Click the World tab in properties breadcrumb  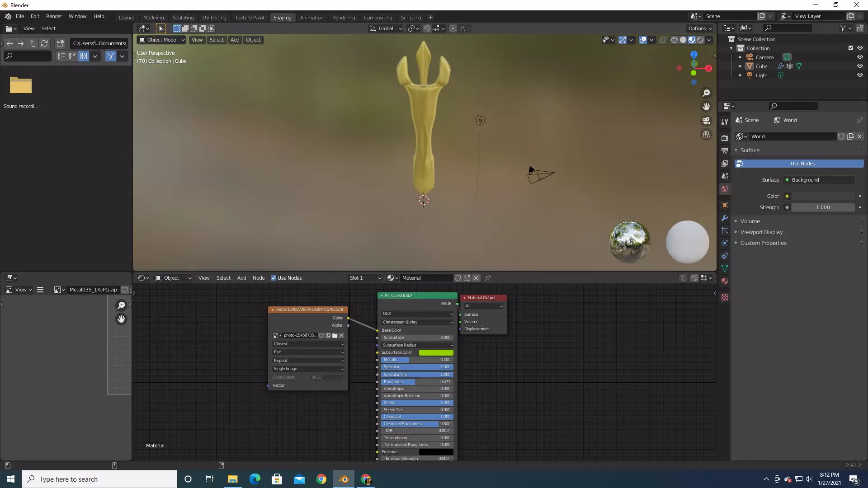(x=785, y=120)
